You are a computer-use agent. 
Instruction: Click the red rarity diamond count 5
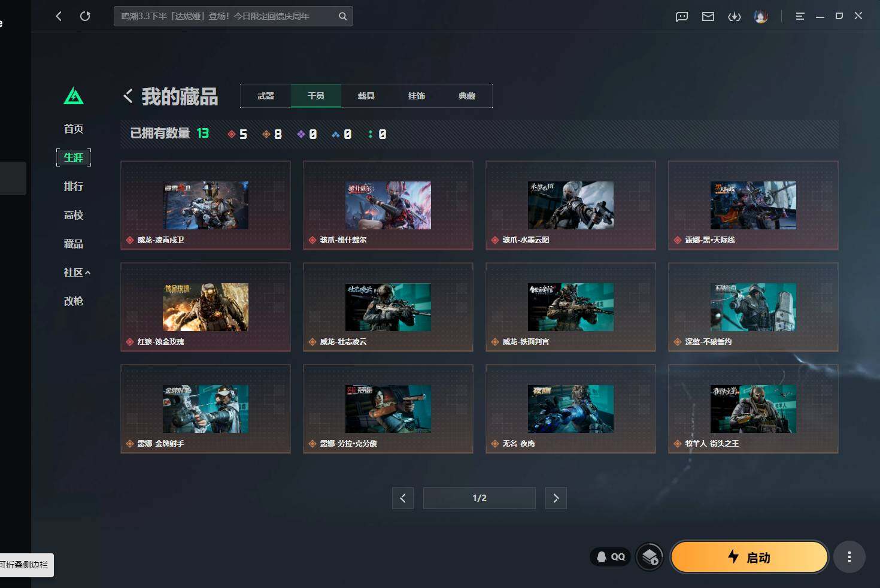tap(237, 134)
